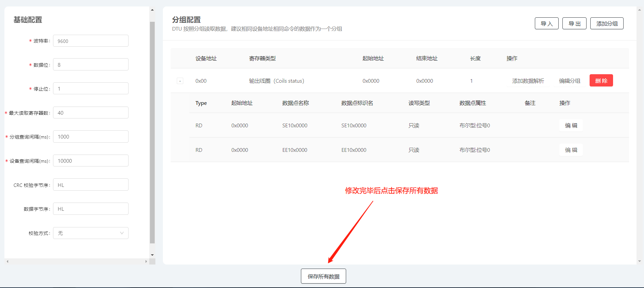Click the left panel horizontal scroll right arrow

point(146,261)
